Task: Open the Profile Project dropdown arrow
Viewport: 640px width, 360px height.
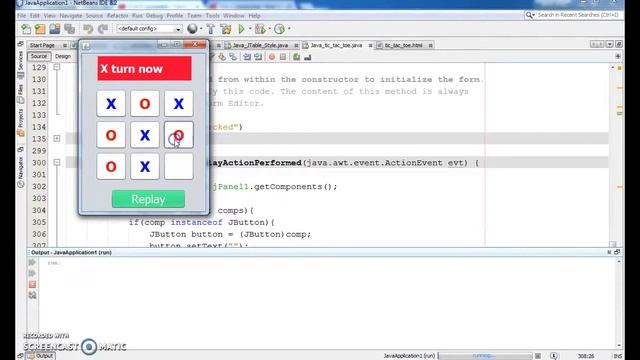Action: [x=289, y=29]
